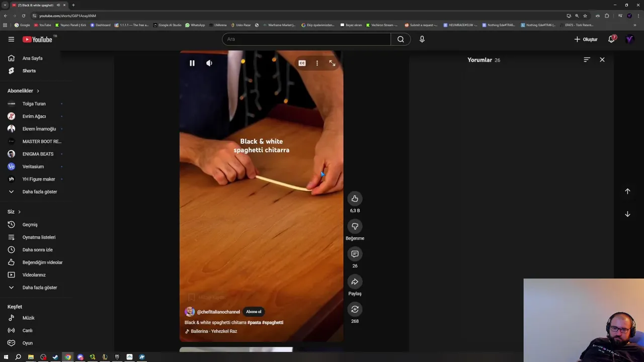Open Chrome tab search dropdown
This screenshot has width=644, height=362.
(5, 5)
